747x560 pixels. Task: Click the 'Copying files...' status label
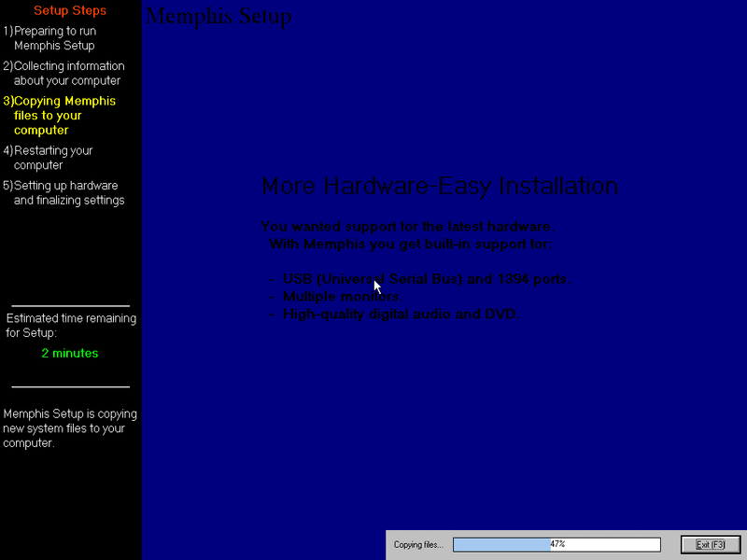(418, 545)
